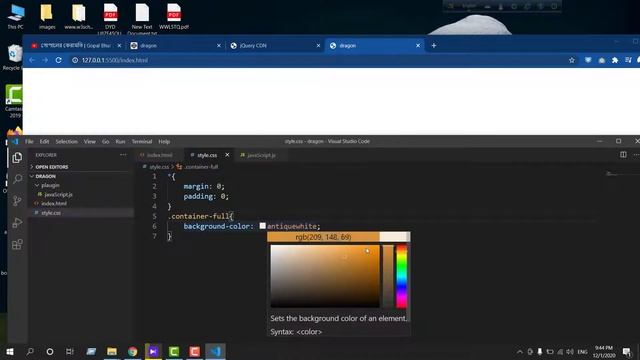Switch to Visual Studio Code taskbar icon
Screen dimensions: 640x360
click(x=216, y=351)
